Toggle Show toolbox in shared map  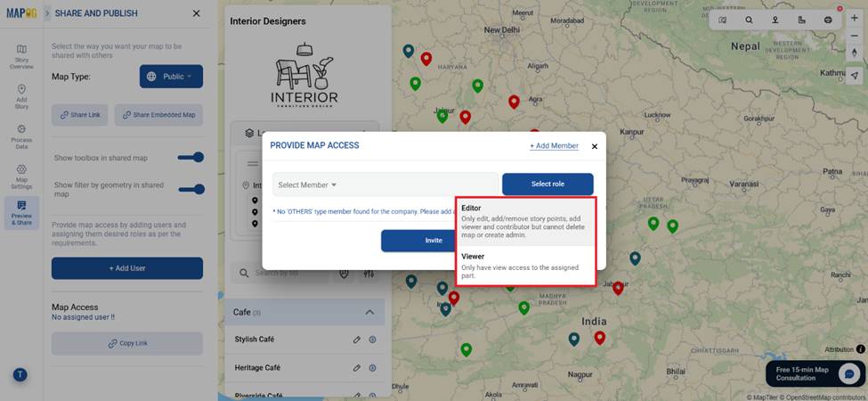pyautogui.click(x=191, y=158)
